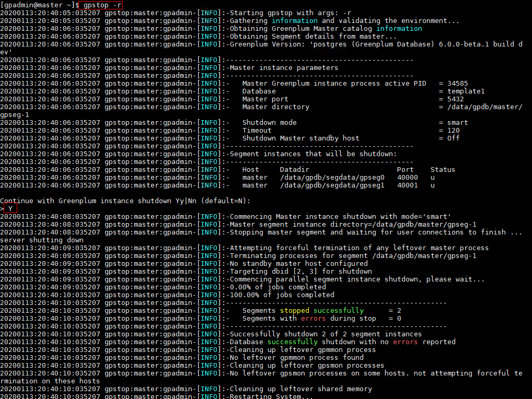Click 'Attempting forceful termination' line
The width and height of the screenshot is (532, 399).
pyautogui.click(x=360, y=248)
